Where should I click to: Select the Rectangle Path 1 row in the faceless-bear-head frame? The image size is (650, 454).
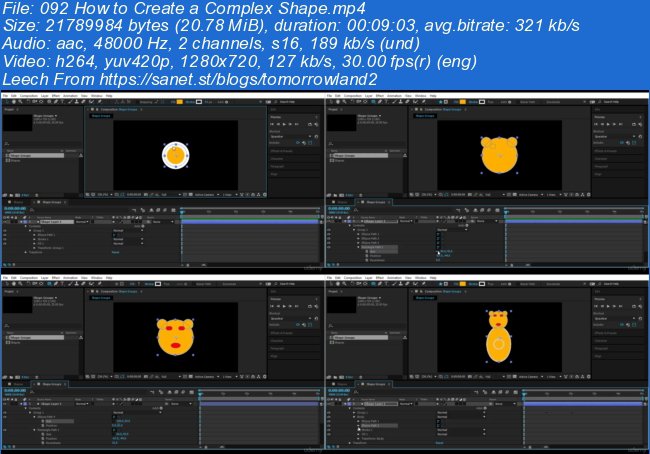pyautogui.click(x=379, y=247)
